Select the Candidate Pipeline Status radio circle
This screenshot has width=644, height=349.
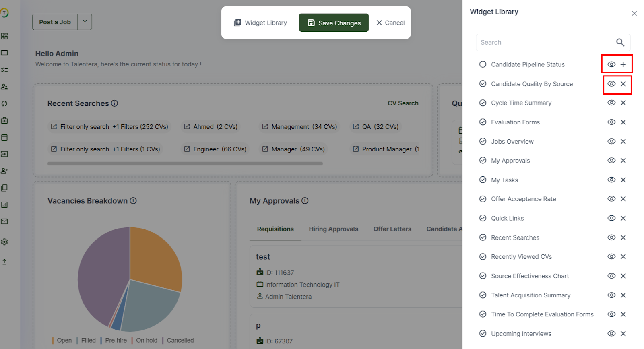coord(483,64)
